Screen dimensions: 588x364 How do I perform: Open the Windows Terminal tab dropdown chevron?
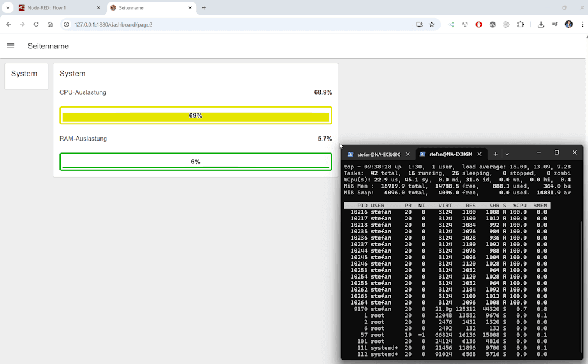pyautogui.click(x=507, y=154)
